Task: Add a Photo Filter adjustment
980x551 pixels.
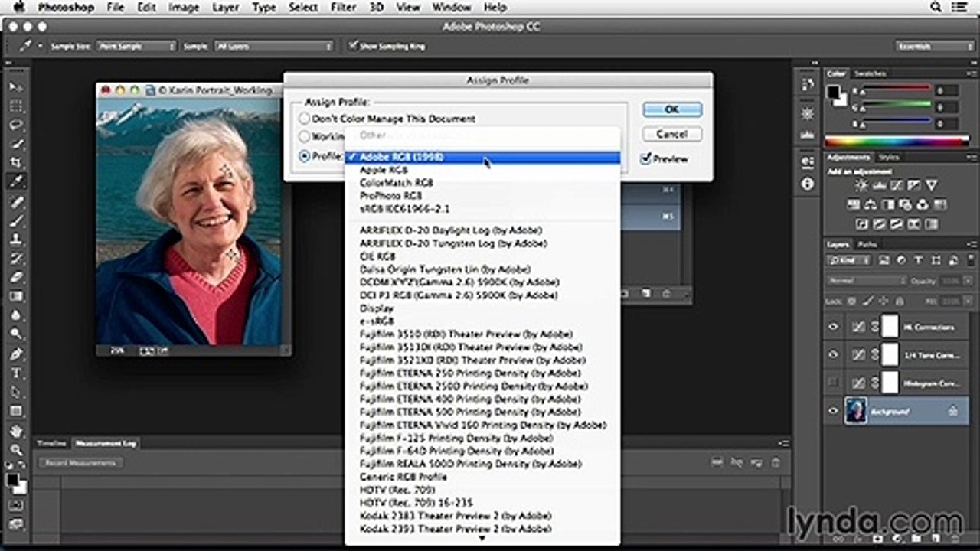Action: [x=906, y=204]
